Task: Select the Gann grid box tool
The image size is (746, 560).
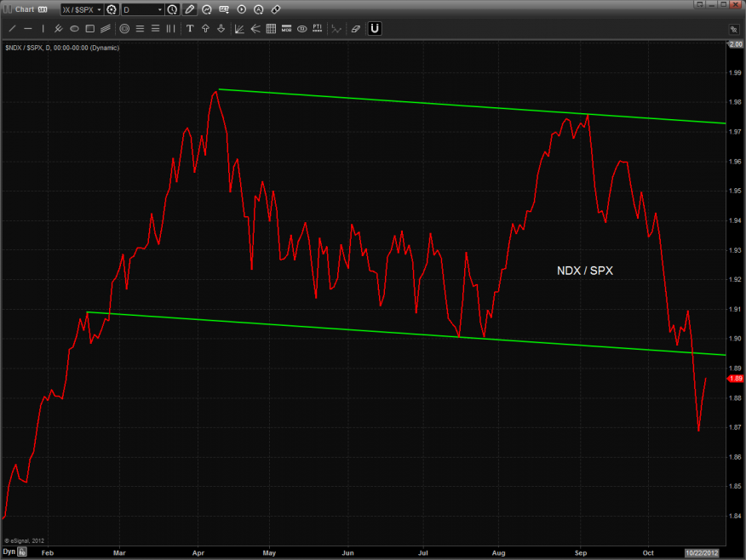Action: pos(271,29)
